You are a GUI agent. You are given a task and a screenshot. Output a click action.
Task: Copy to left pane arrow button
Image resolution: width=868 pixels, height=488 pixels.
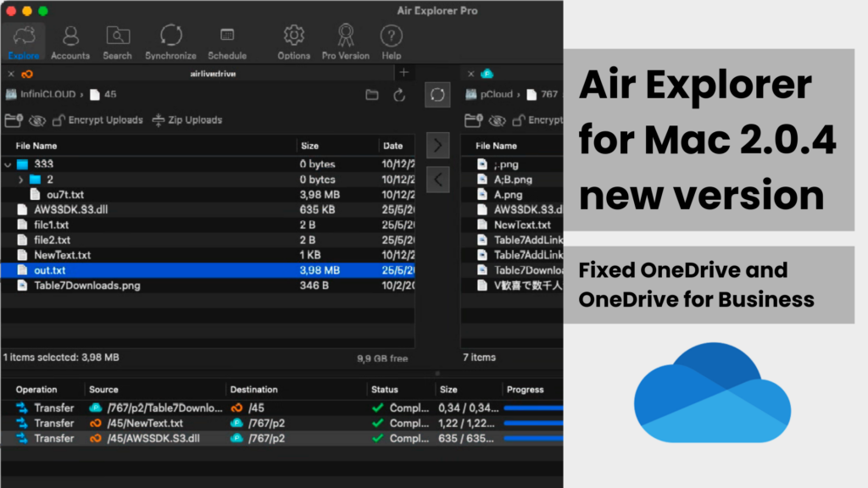coord(437,179)
